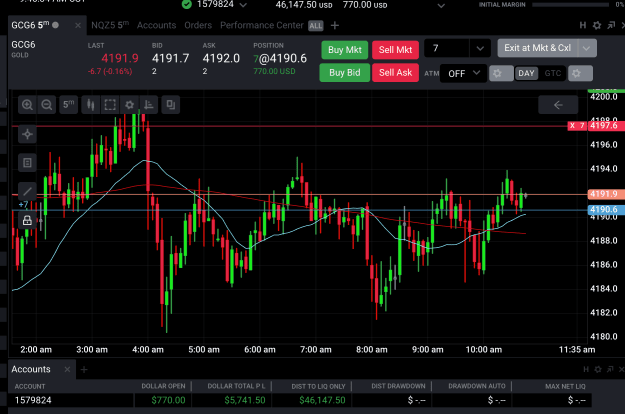
Task: Open ATM settings gear
Action: click(501, 74)
